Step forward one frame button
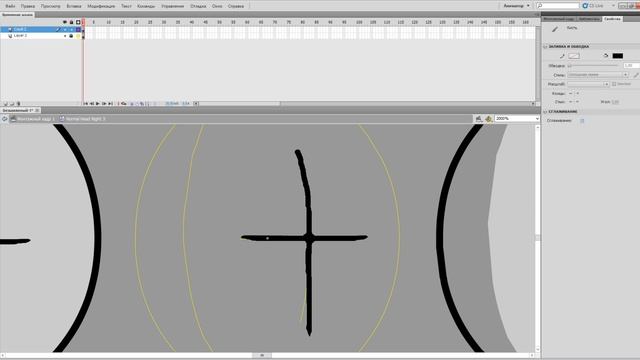 pyautogui.click(x=104, y=104)
